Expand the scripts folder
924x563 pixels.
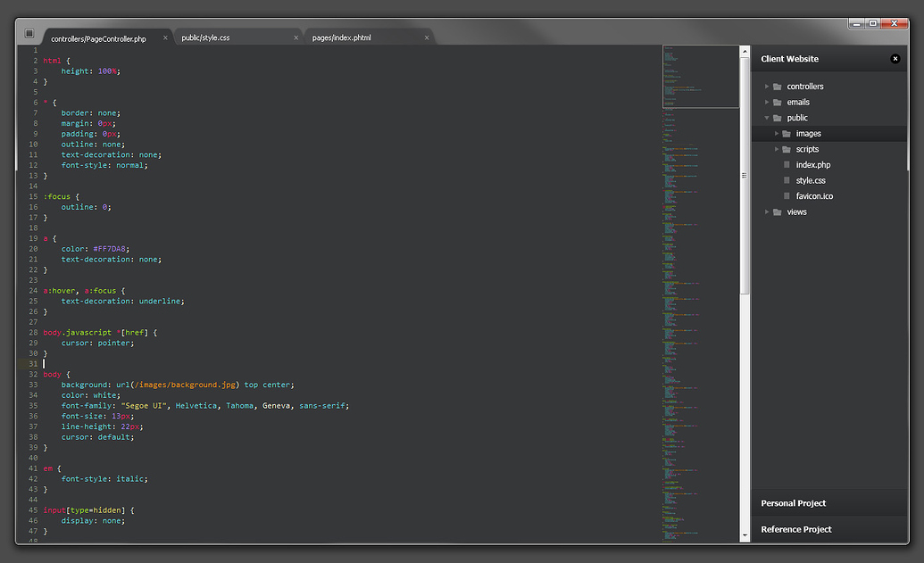[x=777, y=149]
